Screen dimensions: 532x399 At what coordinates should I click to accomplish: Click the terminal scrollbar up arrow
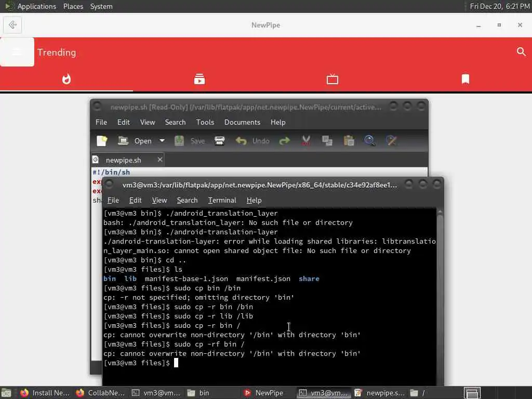[440, 211]
